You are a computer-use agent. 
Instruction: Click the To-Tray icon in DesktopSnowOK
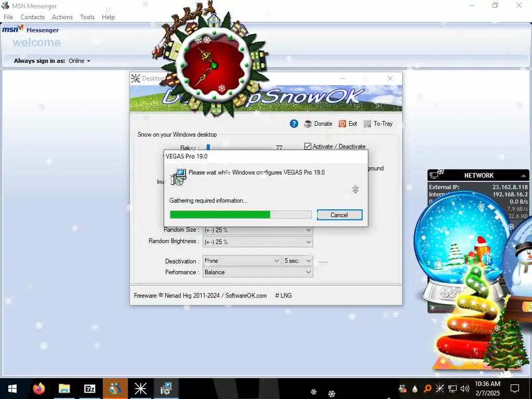(x=367, y=124)
